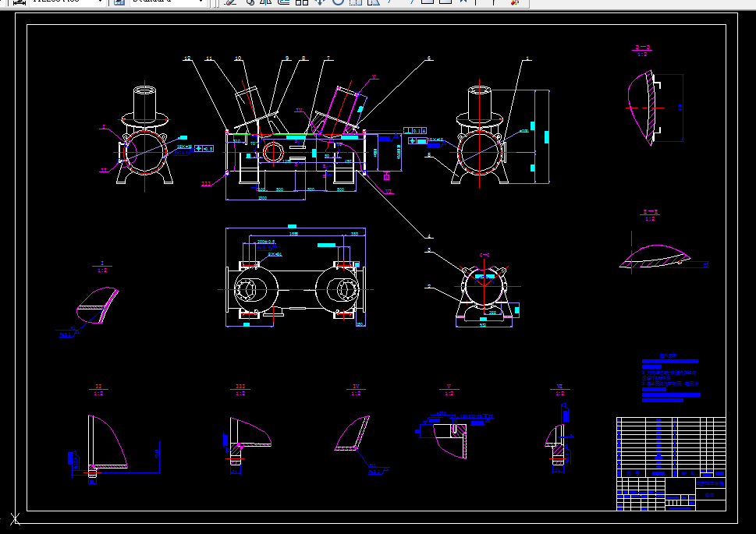Click the Array tool grid icon
Image resolution: width=756 pixels, height=534 pixels.
click(x=302, y=2)
